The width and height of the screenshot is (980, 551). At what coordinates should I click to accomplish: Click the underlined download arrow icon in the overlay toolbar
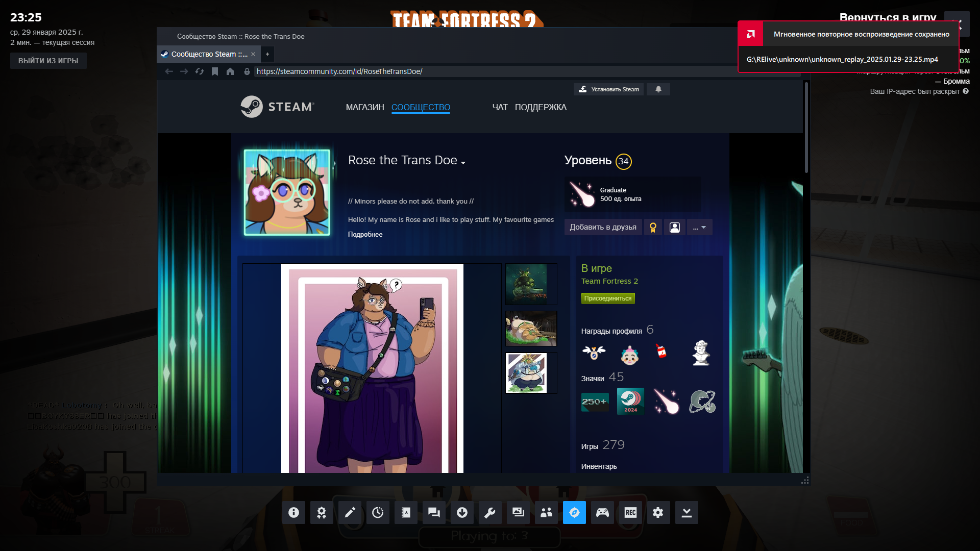[687, 512]
